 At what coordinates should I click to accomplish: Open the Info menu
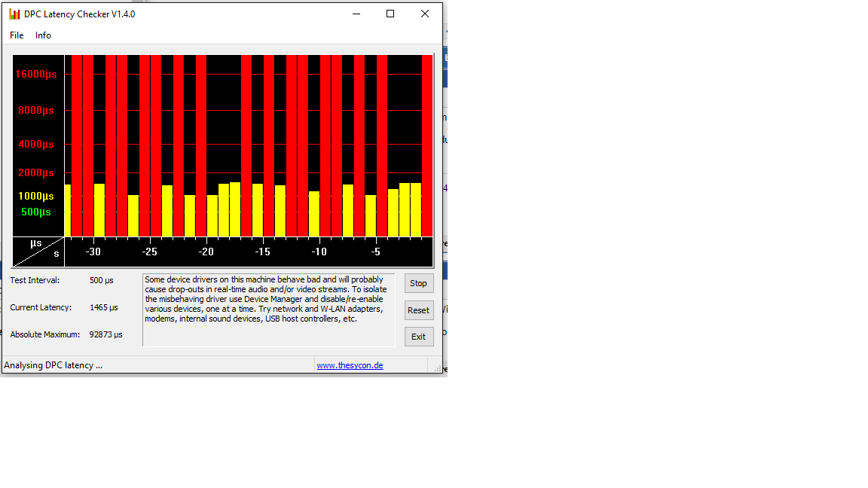(x=43, y=35)
